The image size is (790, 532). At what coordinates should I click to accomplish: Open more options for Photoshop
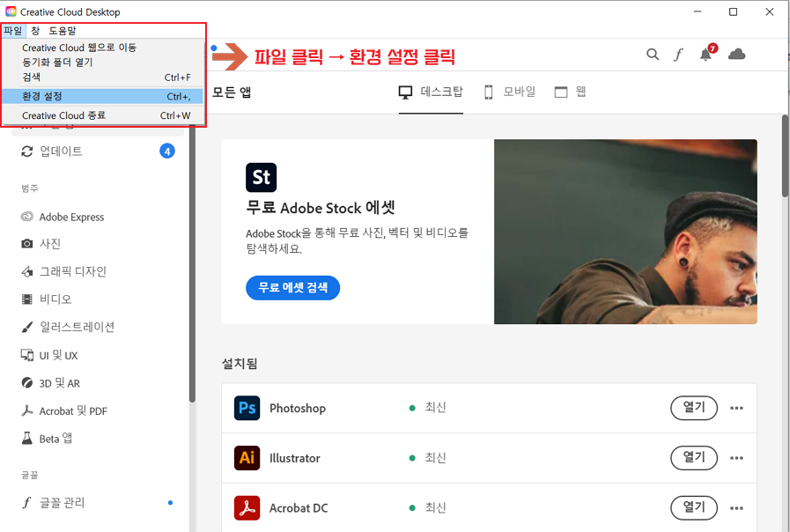tap(736, 408)
